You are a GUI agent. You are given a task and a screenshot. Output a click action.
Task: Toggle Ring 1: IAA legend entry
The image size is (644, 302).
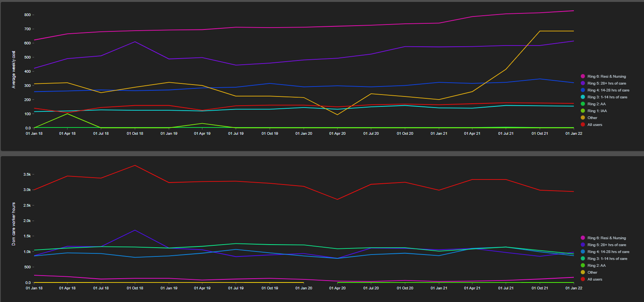(x=597, y=111)
